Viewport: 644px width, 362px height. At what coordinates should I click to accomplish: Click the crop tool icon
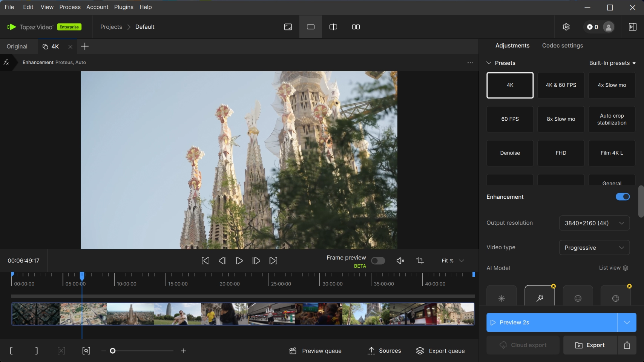point(420,261)
